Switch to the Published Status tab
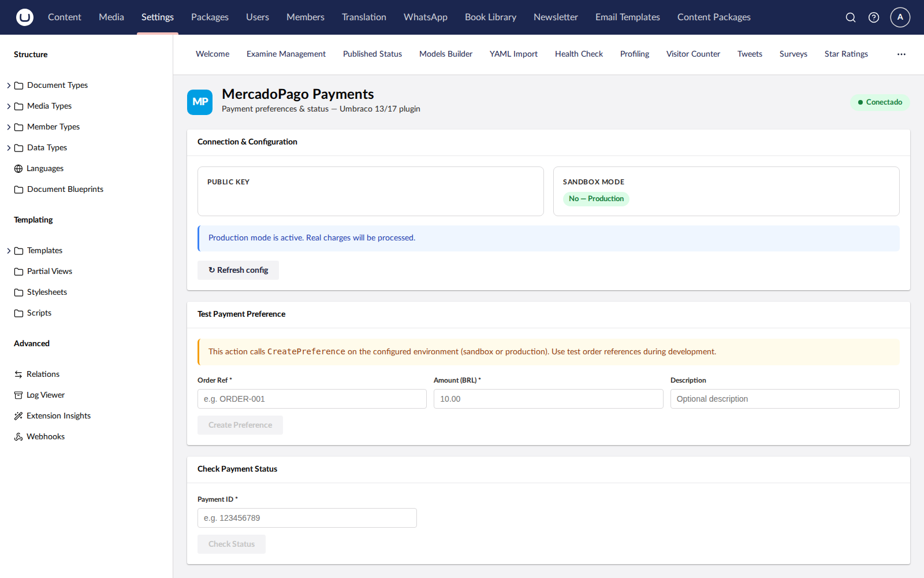This screenshot has width=924, height=578. [x=372, y=54]
